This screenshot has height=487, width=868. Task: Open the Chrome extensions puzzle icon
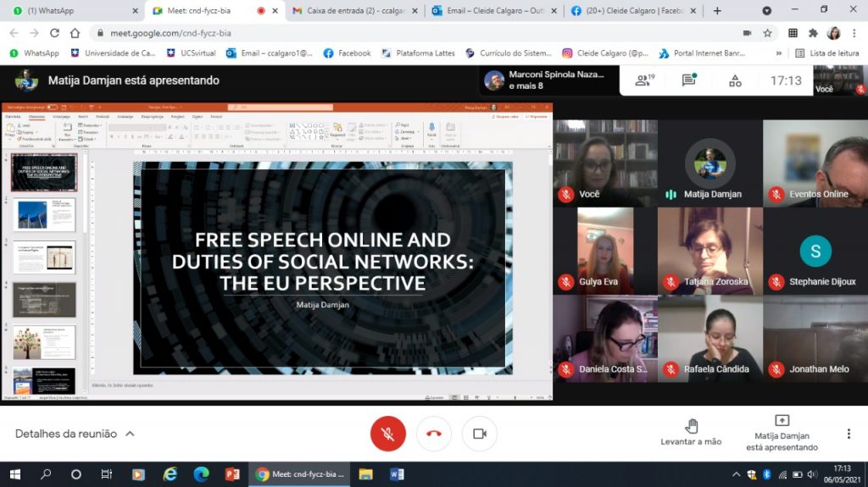tap(813, 33)
